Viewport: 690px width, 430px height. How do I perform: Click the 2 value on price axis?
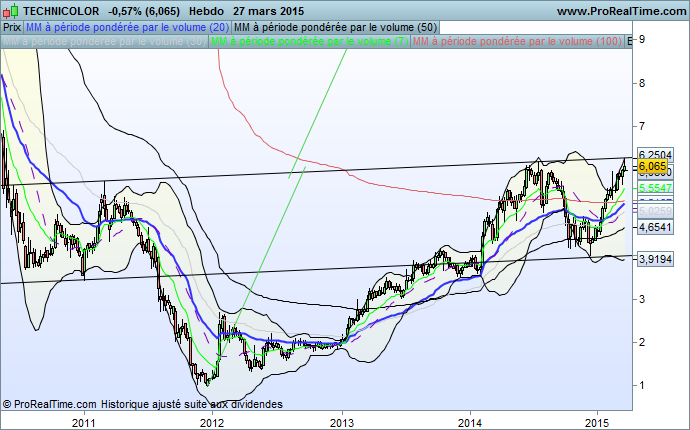point(642,342)
